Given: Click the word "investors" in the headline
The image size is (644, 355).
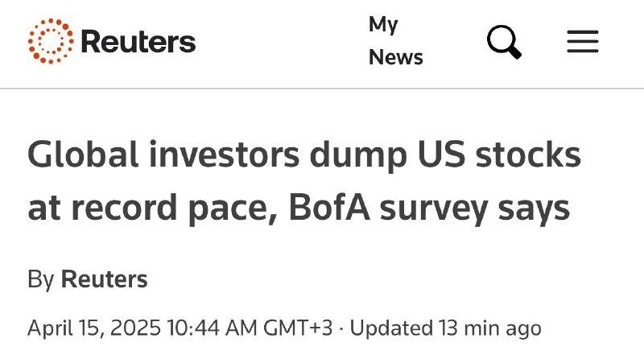Looking at the screenshot, I should 225,155.
